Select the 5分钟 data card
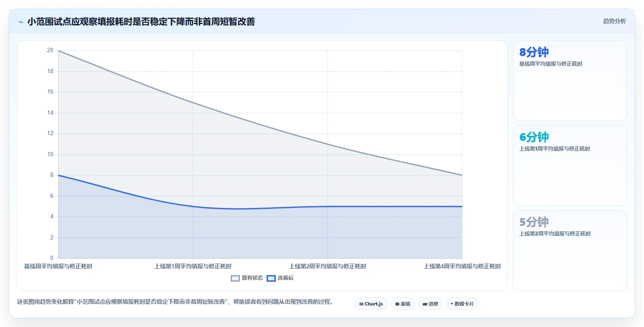The image size is (644, 327). (570, 250)
